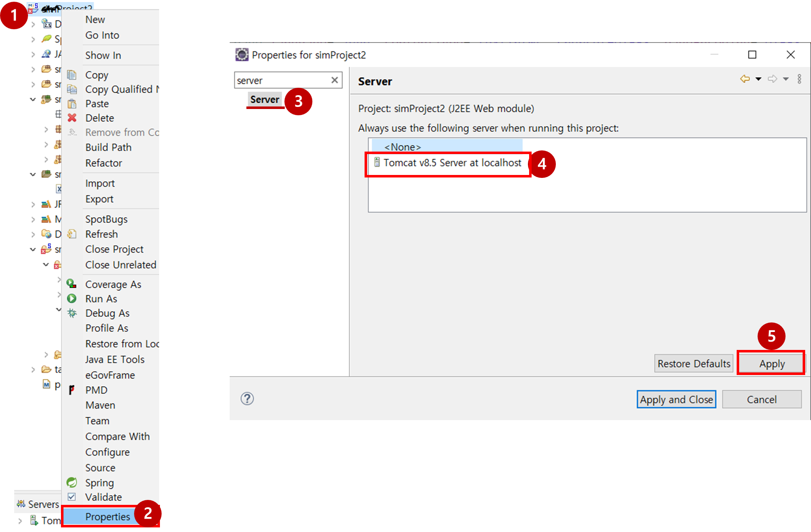The width and height of the screenshot is (811, 532).
Task: Click the Debug As bug icon
Action: click(x=72, y=313)
